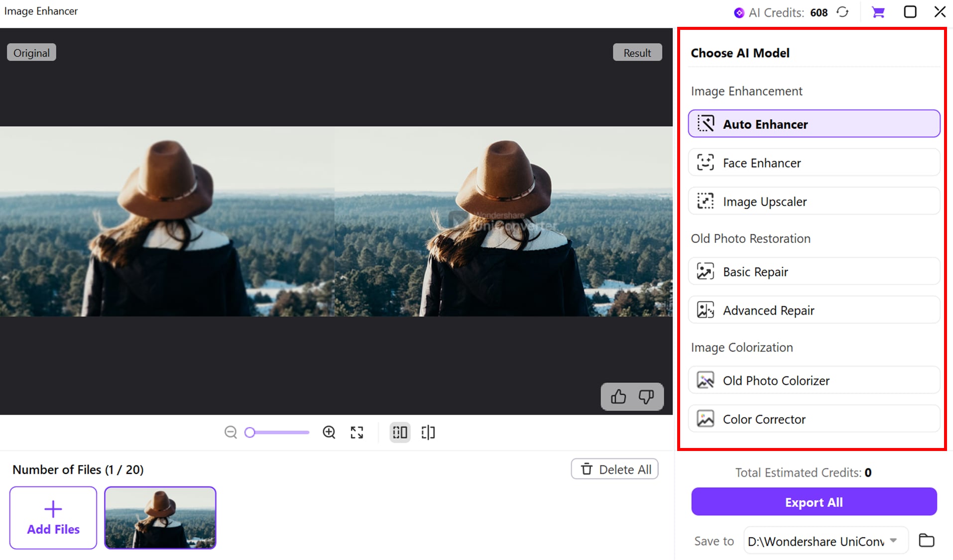Click the Export All button

tap(814, 502)
